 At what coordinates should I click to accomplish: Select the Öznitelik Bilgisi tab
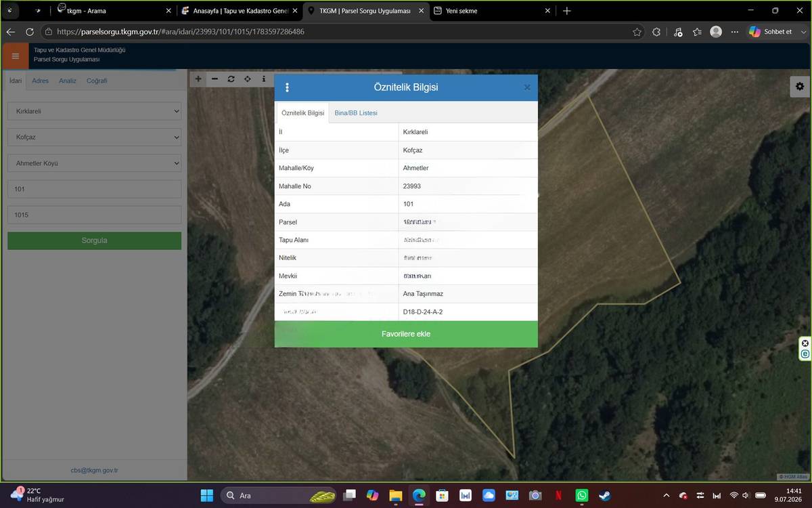click(x=302, y=113)
